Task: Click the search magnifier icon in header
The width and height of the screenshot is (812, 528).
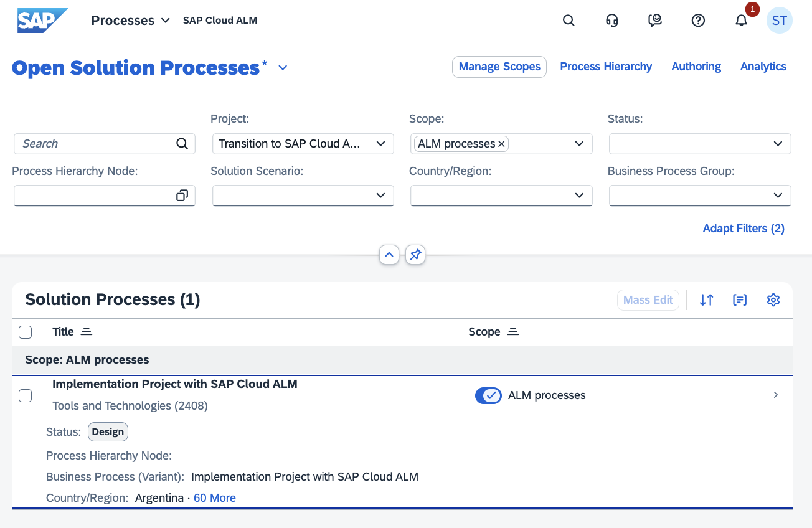Action: (x=568, y=21)
